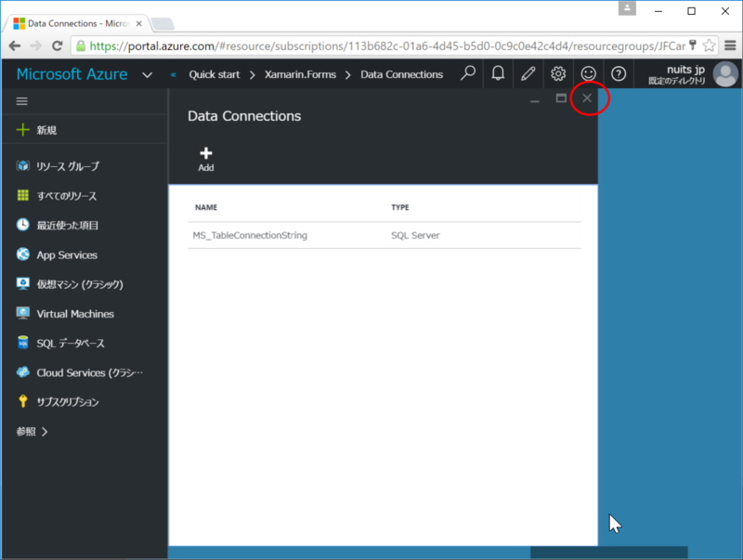Click the TYPE column header
This screenshot has width=743, height=560.
400,207
